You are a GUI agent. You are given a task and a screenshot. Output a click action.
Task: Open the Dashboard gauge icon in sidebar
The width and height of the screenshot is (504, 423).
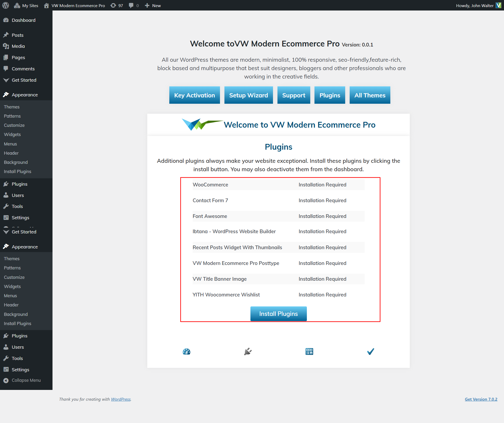click(6, 20)
